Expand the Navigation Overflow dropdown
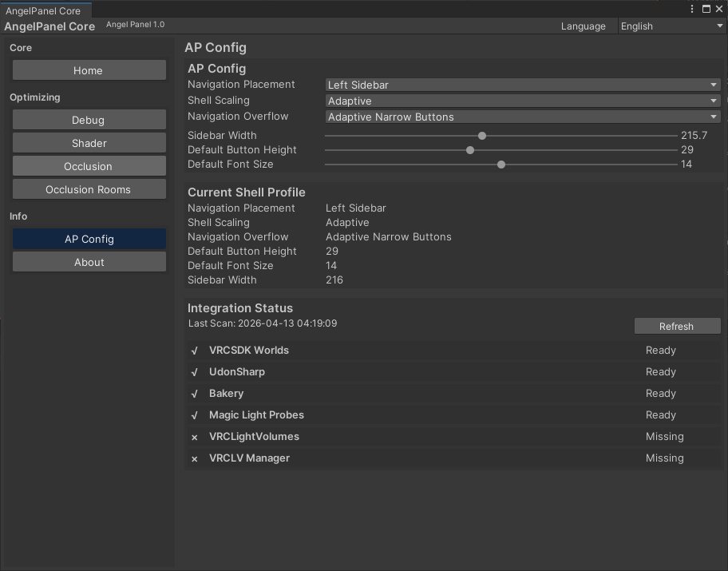Screen dimensions: 728x571 pos(522,117)
